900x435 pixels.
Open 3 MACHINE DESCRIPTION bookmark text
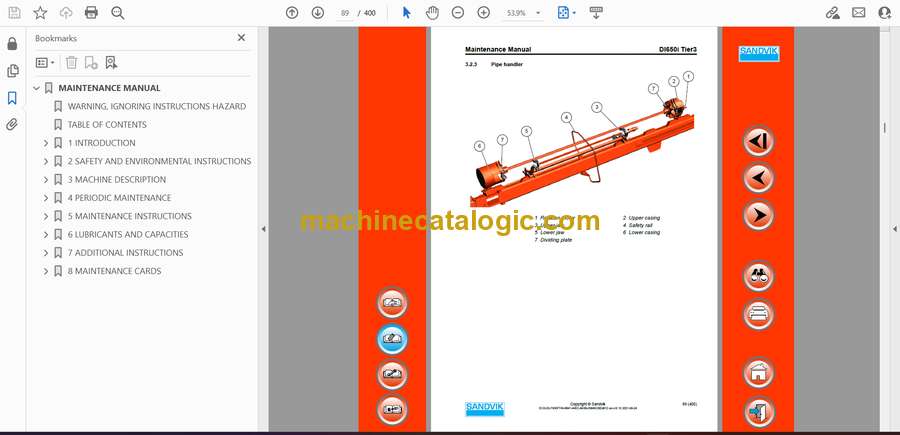pos(117,180)
